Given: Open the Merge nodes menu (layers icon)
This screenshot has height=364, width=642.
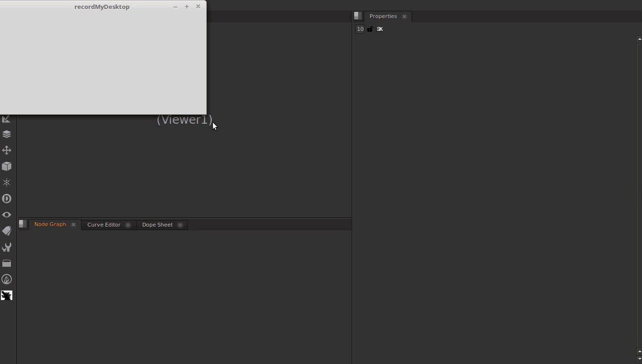Looking at the screenshot, I should [x=7, y=134].
